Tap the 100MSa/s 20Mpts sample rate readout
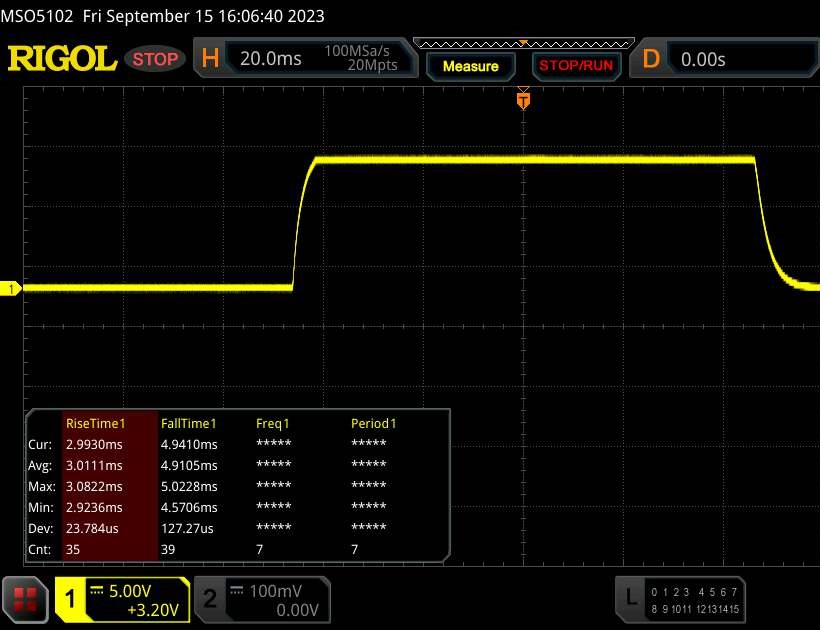Image resolution: width=820 pixels, height=630 pixels. click(360, 58)
